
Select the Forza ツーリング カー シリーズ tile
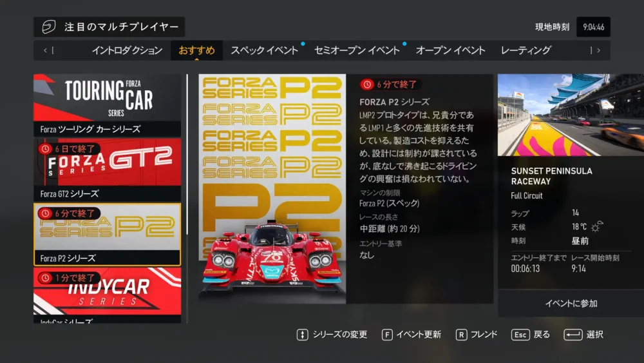point(108,105)
